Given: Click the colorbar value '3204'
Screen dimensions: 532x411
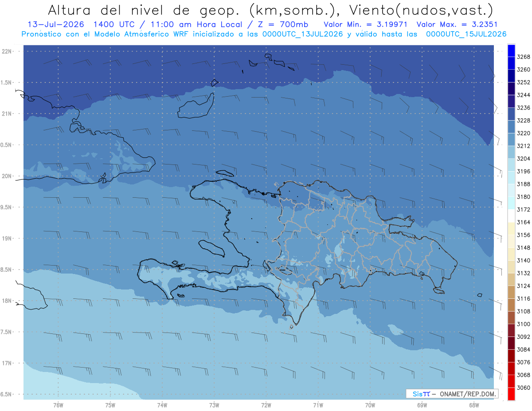Looking at the screenshot, I should tap(524, 159).
